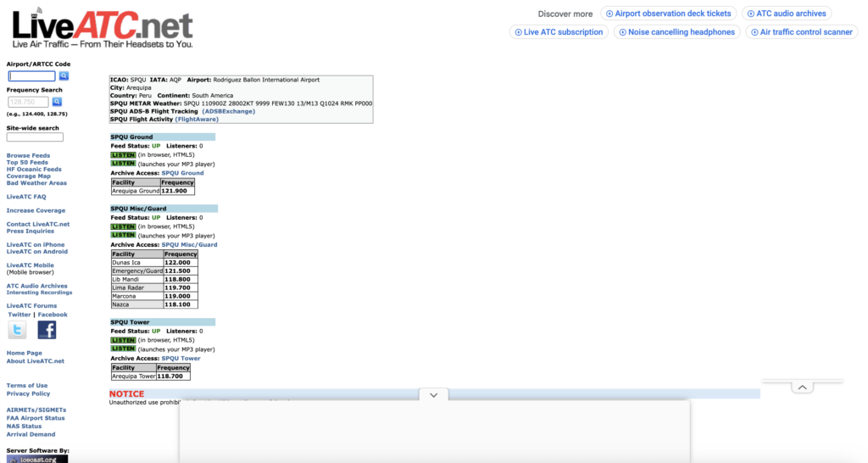868x463 pixels.
Task: Type in the Airport/ARTCC Code field
Action: point(31,76)
